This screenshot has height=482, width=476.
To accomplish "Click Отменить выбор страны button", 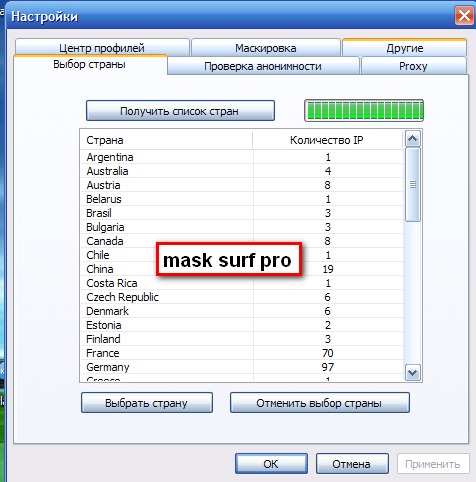I will coord(319,403).
